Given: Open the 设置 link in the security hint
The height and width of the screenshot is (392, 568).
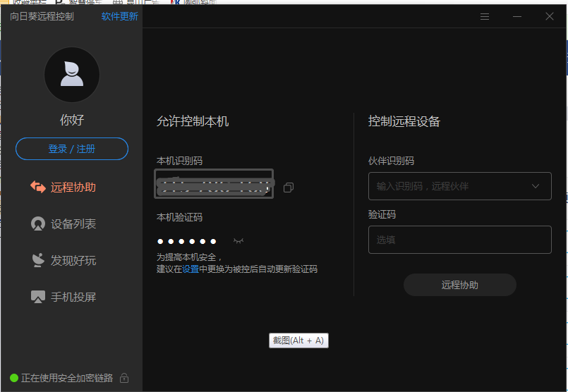Looking at the screenshot, I should (x=191, y=269).
